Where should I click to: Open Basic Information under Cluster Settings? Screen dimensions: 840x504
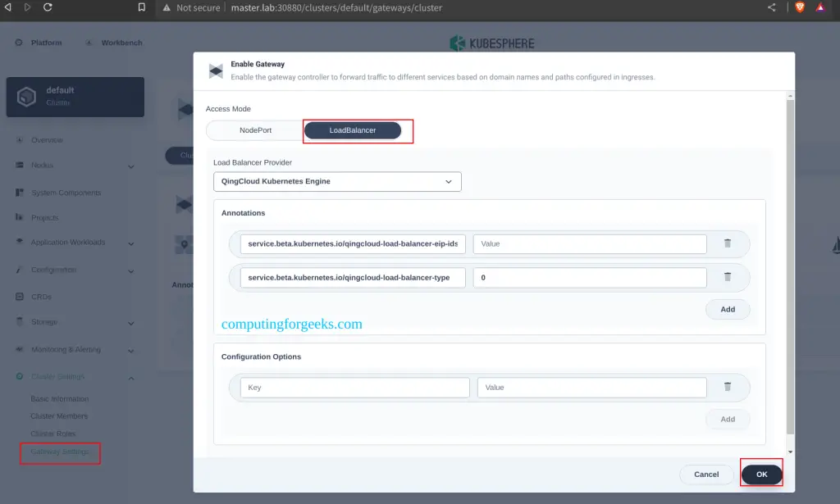[59, 399]
